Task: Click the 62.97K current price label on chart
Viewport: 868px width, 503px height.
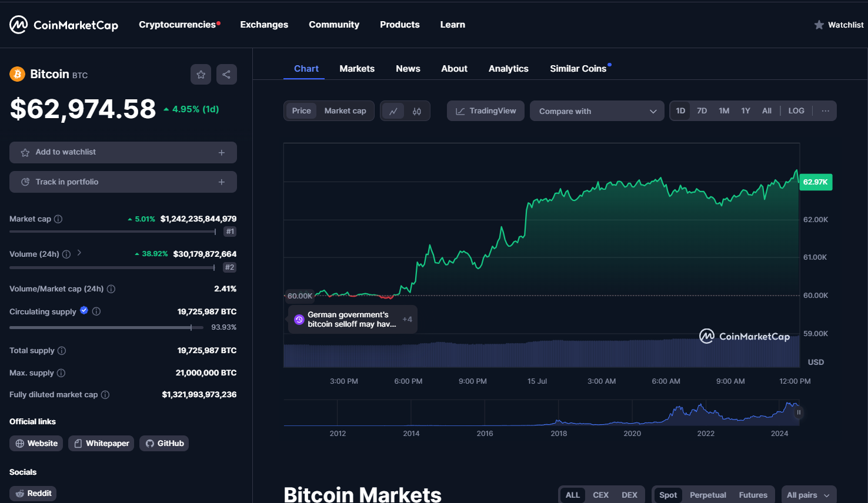Action: pyautogui.click(x=816, y=182)
